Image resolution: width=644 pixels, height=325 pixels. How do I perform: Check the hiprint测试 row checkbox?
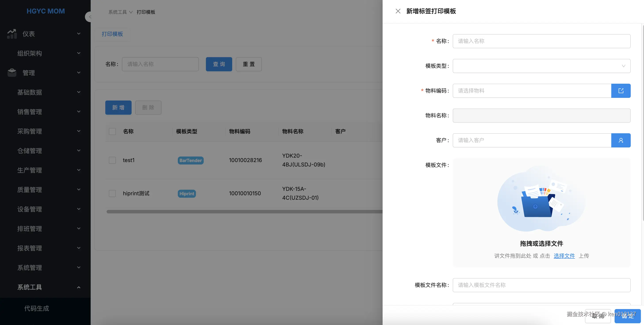[x=112, y=193]
